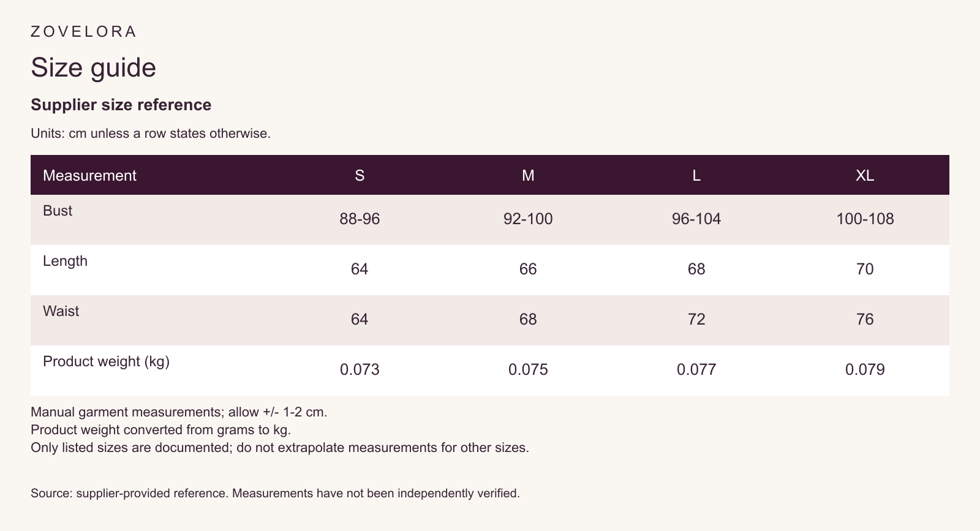The width and height of the screenshot is (980, 531).
Task: Click the 0.079 weight value for XL
Action: [865, 369]
